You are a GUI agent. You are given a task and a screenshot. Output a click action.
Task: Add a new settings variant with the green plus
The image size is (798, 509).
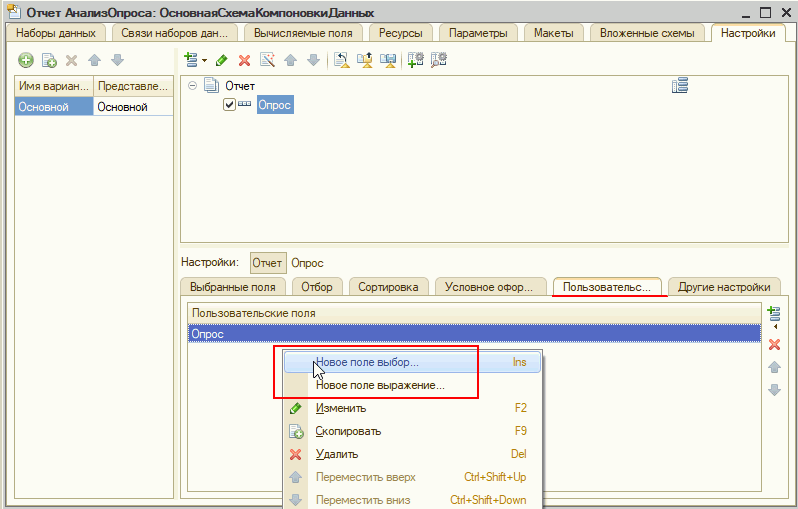[x=26, y=60]
